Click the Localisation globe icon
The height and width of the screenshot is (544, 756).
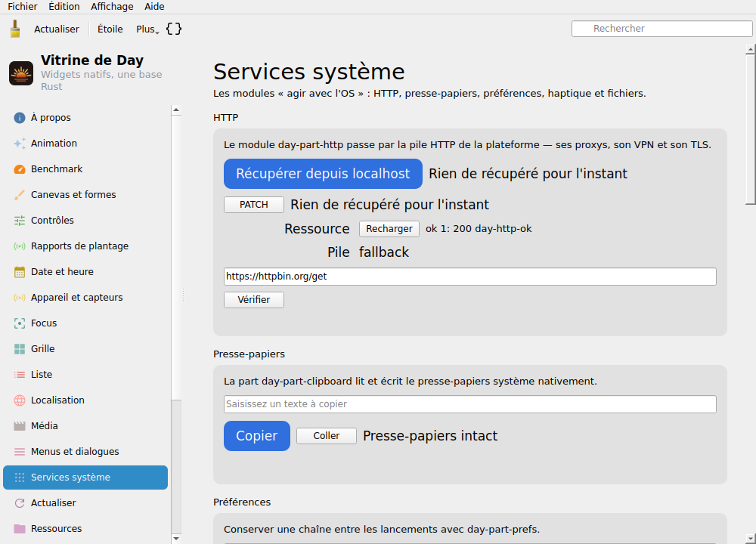20,400
